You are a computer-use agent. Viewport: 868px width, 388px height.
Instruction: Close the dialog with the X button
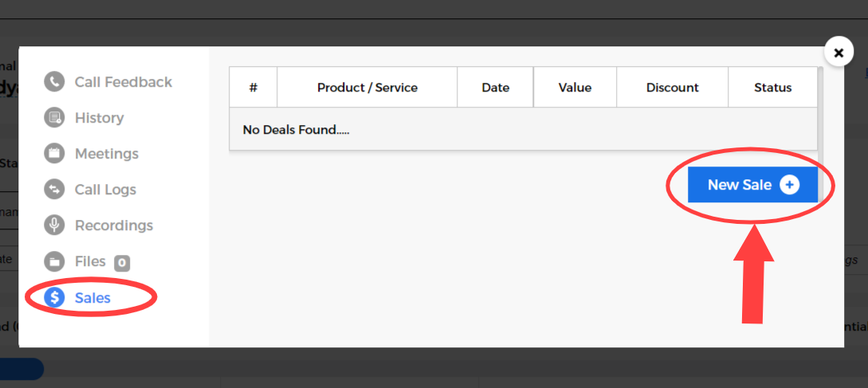(838, 53)
